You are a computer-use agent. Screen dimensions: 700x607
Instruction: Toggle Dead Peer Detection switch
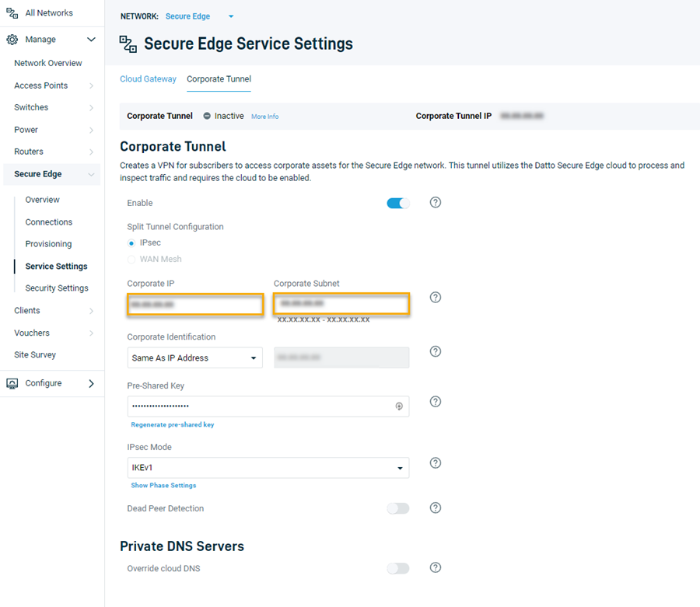(x=398, y=508)
